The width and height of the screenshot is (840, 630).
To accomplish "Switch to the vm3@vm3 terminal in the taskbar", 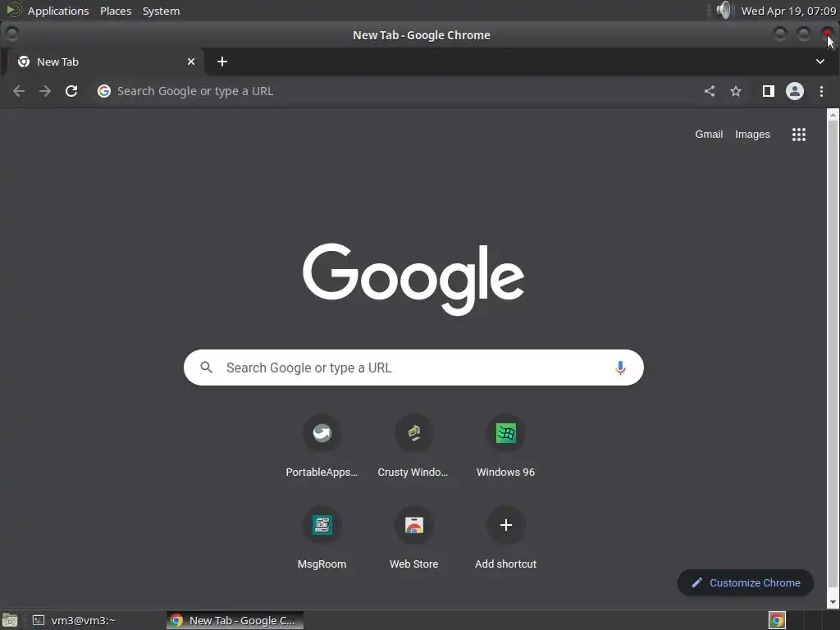I will point(80,620).
